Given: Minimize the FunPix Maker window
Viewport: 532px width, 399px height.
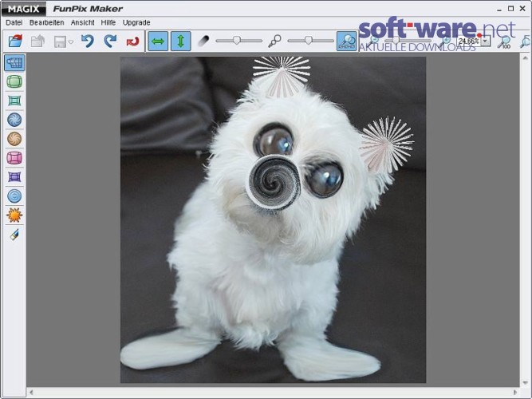Looking at the screenshot, I should click(499, 9).
